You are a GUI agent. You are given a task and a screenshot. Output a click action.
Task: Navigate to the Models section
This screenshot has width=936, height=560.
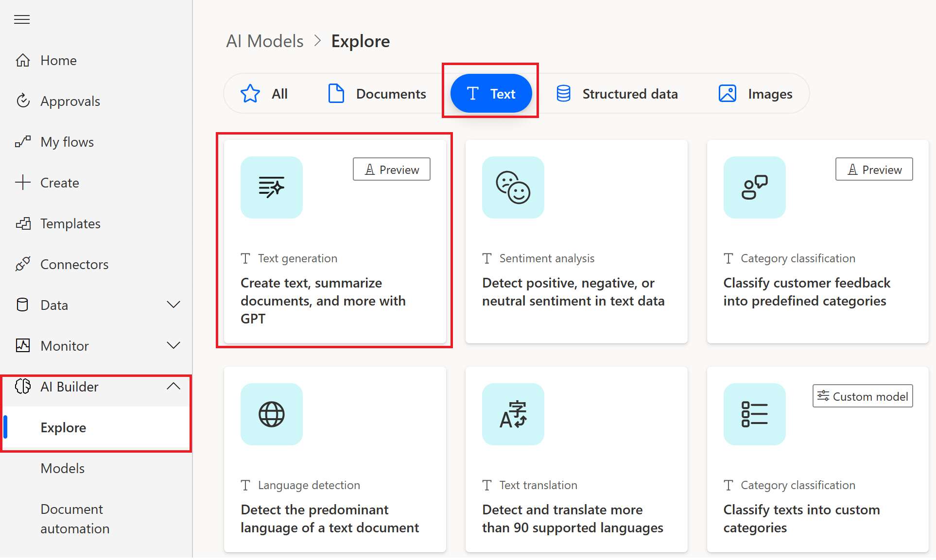(x=62, y=468)
